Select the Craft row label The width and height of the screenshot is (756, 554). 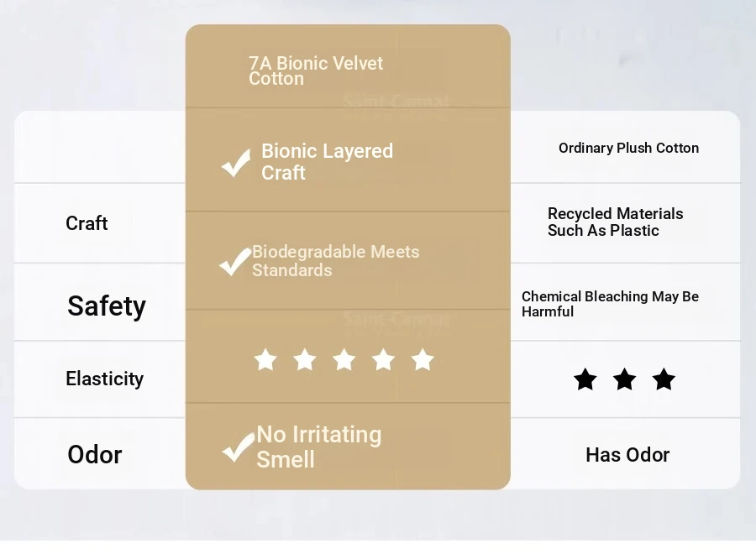pyautogui.click(x=87, y=223)
